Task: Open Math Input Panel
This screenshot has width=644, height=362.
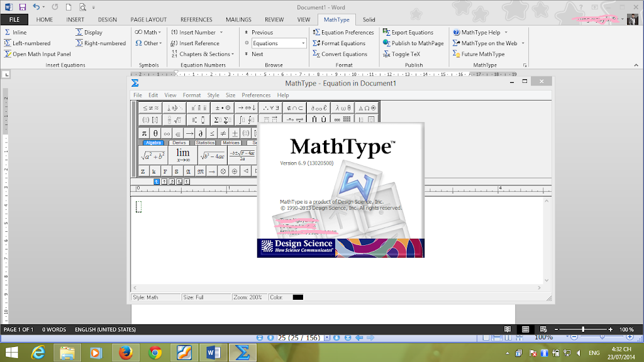Action: coord(37,54)
